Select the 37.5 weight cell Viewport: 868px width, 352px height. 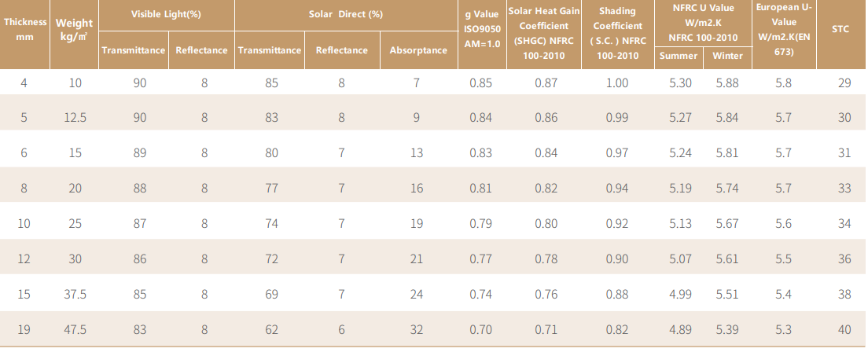click(x=75, y=295)
